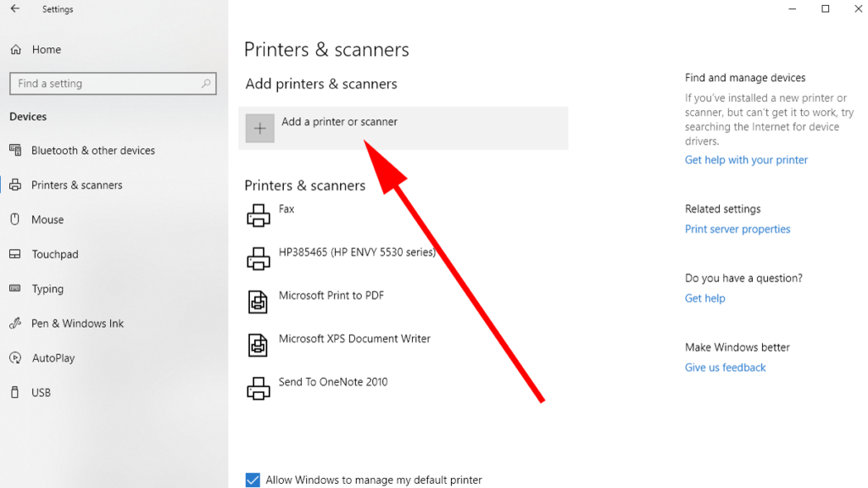Click the Microsoft XPS Document Writer icon

(258, 345)
